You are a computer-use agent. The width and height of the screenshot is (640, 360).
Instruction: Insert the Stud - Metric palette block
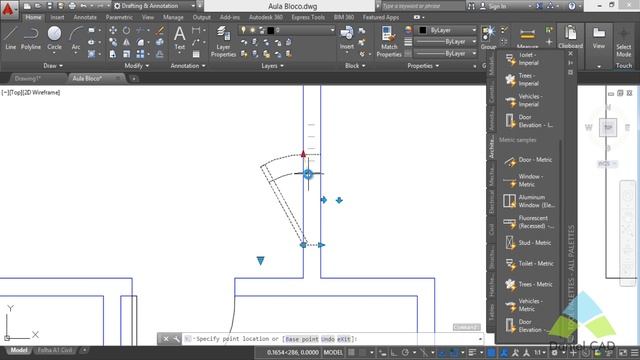[x=529, y=243]
